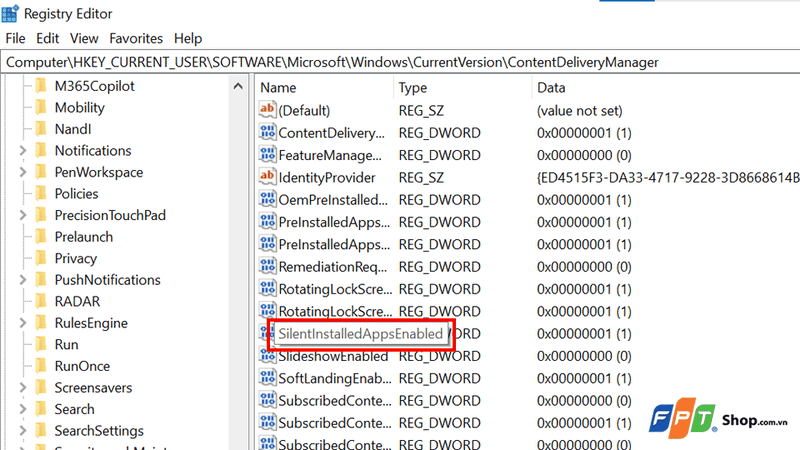This screenshot has width=800, height=450.
Task: Select the Notifications folder icon
Action: [41, 151]
